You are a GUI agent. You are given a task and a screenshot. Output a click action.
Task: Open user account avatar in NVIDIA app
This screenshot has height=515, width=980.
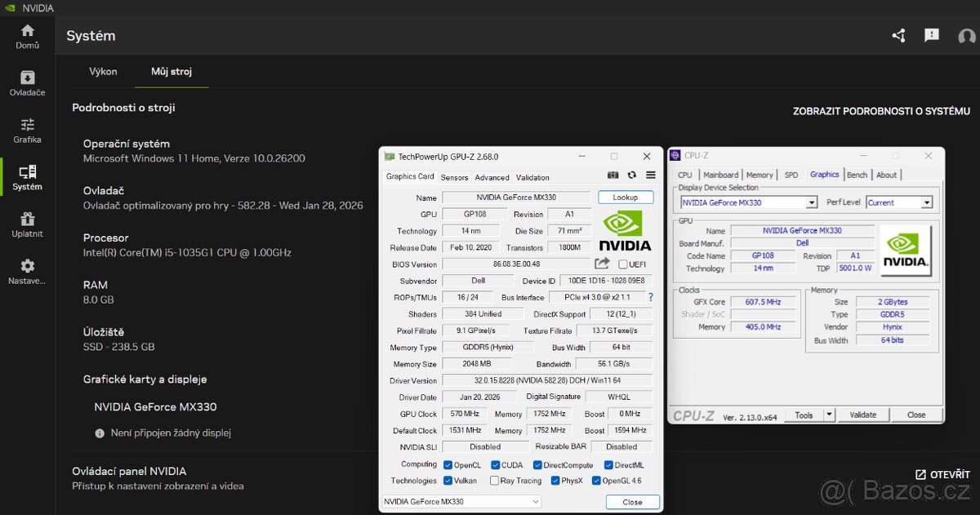point(967,36)
